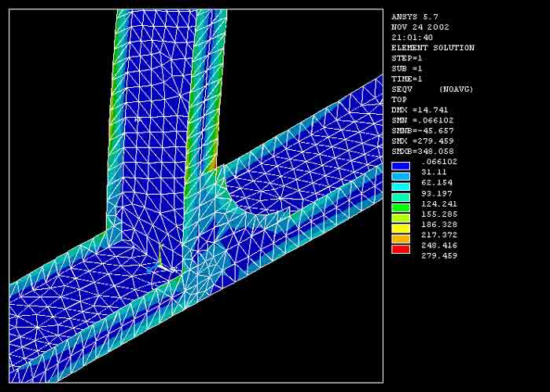The width and height of the screenshot is (550, 392).
Task: Click the 'STEP=1' text
Action: [x=407, y=58]
